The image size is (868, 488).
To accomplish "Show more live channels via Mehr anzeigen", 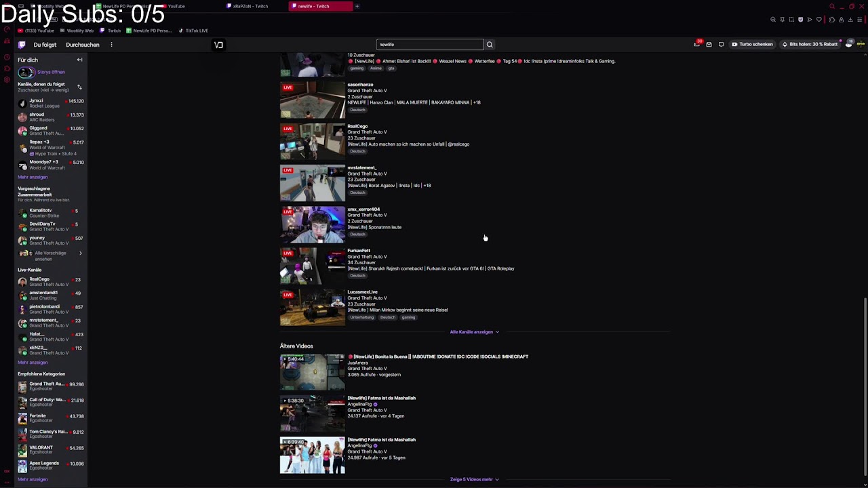I will pos(33,363).
